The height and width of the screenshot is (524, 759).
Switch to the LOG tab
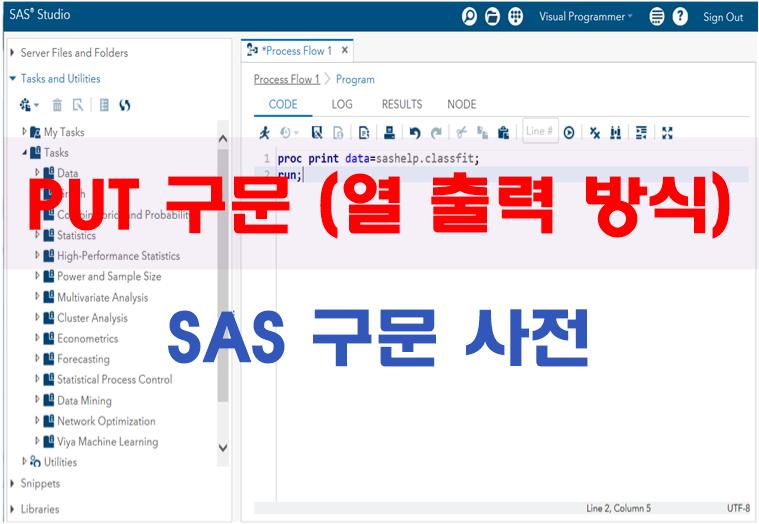[342, 105]
